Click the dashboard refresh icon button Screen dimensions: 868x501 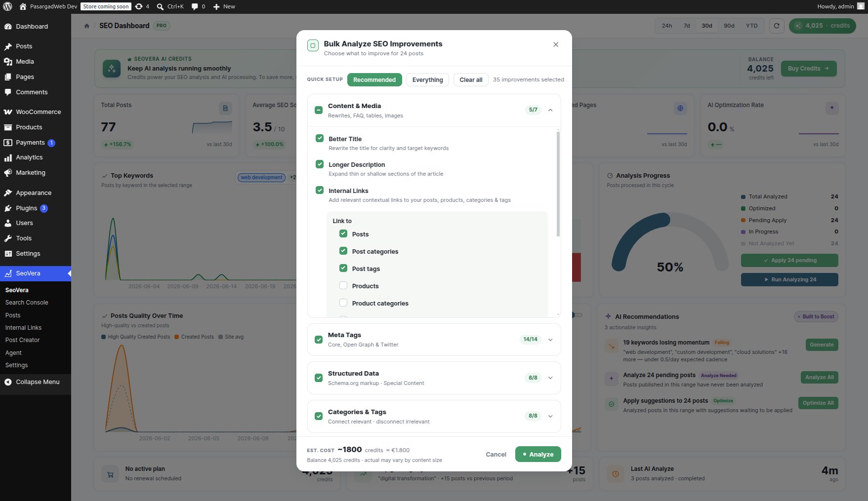777,26
